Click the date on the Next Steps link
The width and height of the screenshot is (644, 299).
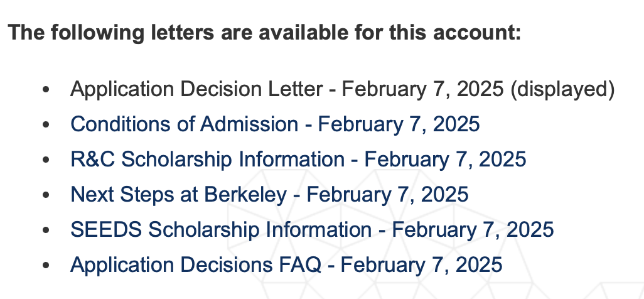387,194
